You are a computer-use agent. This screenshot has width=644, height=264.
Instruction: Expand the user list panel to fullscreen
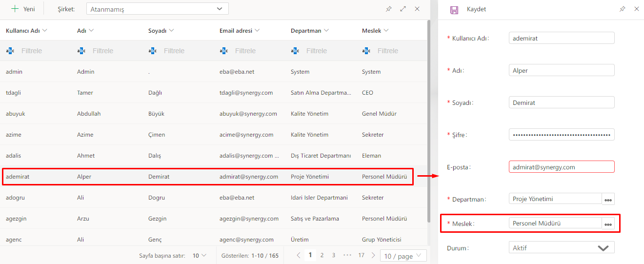click(x=403, y=9)
